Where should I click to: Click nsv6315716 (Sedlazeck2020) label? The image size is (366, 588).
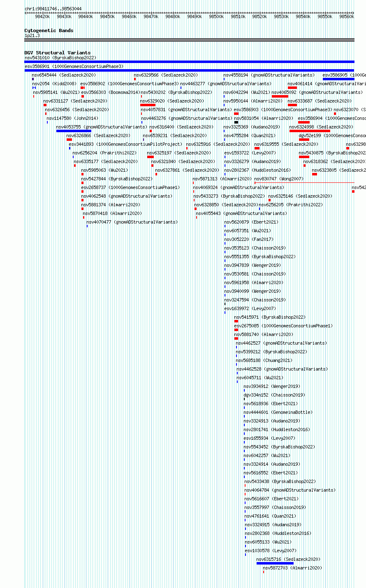coord(288,560)
